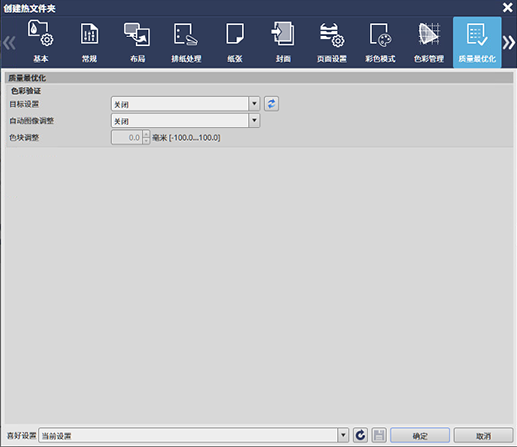Open the 排纸处理 finishing tab
This screenshot has width=517, height=447.
186,42
